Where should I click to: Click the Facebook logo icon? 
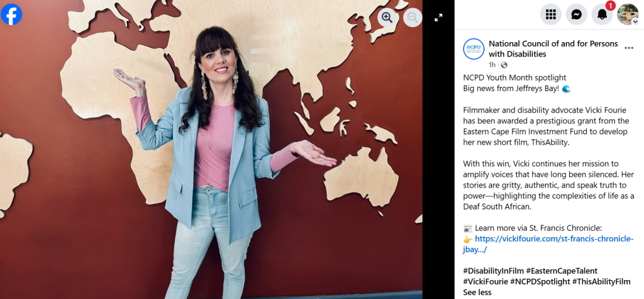[x=11, y=14]
